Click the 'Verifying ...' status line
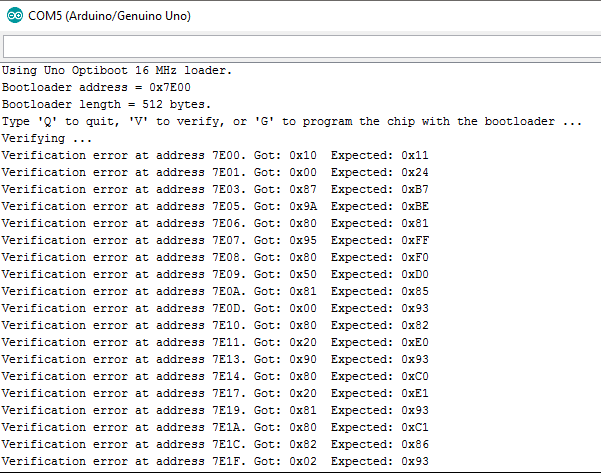 click(47, 138)
